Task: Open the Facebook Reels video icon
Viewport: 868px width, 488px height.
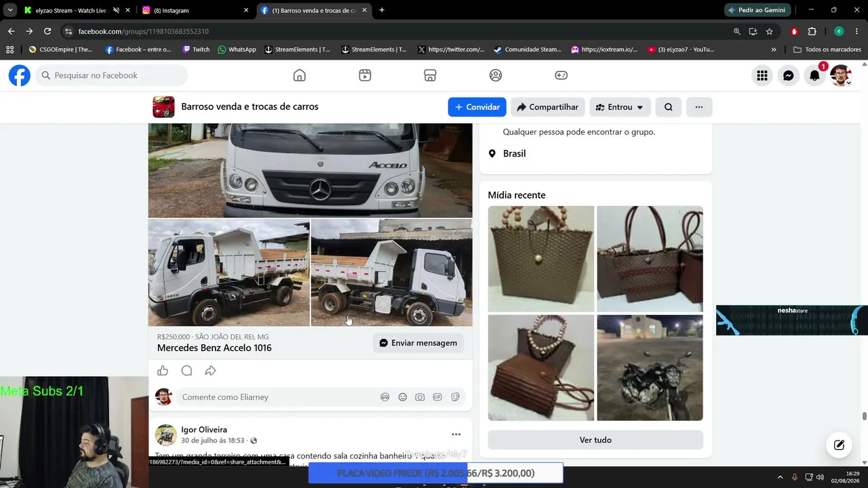Action: pyautogui.click(x=365, y=75)
